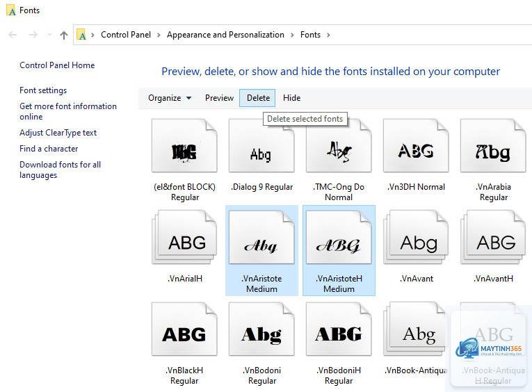
Task: Click the Fonts window title icon
Action: click(x=11, y=10)
